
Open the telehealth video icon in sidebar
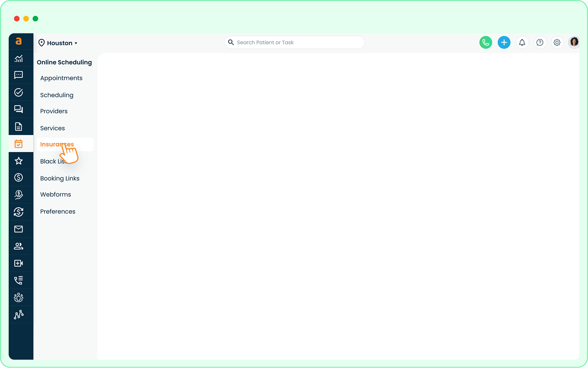coord(19,263)
